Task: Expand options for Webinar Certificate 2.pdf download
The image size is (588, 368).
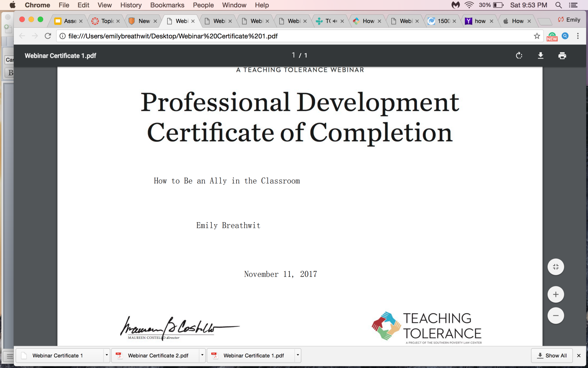Action: click(202, 355)
